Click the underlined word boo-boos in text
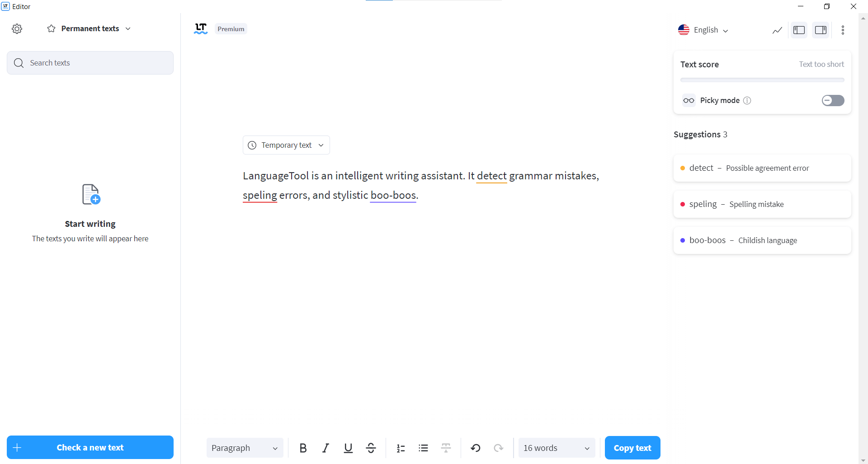Image resolution: width=868 pixels, height=464 pixels. [x=393, y=195]
